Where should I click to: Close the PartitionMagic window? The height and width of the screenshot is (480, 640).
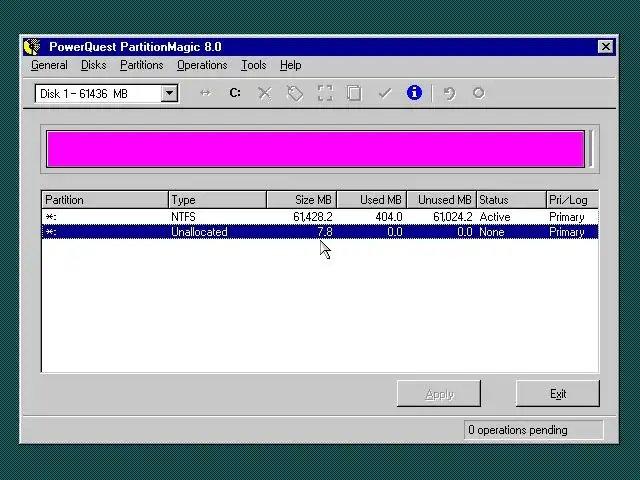point(606,47)
